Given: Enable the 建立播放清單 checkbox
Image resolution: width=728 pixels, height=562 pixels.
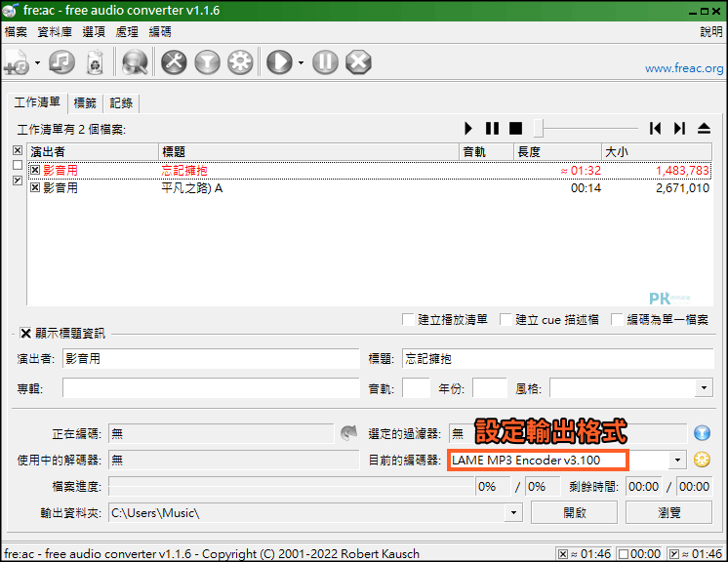Looking at the screenshot, I should (x=408, y=319).
